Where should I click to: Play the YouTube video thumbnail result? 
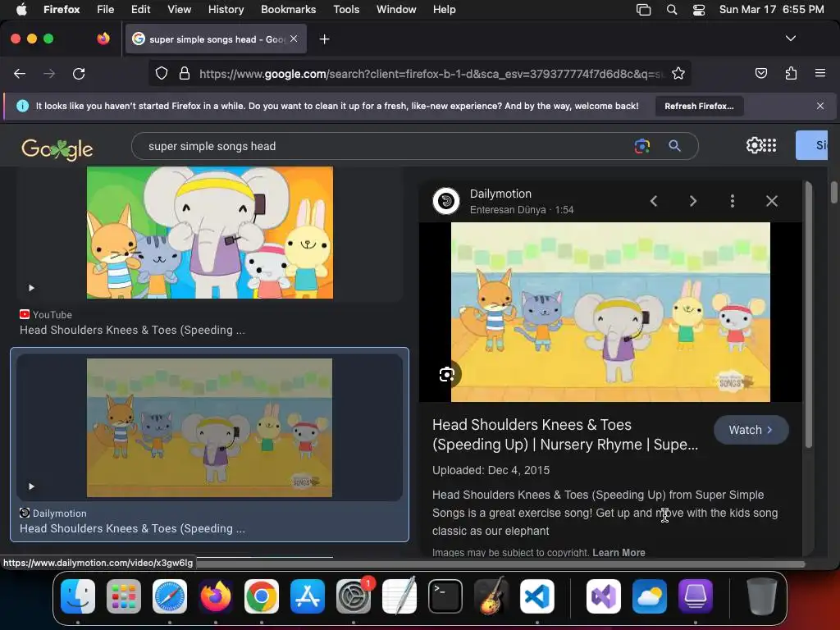pyautogui.click(x=209, y=232)
